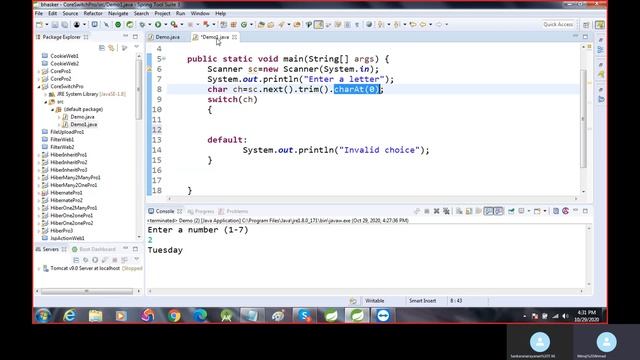Viewport: 640px width, 360px height.
Task: Click the Clear Console icon
Action: [459, 211]
